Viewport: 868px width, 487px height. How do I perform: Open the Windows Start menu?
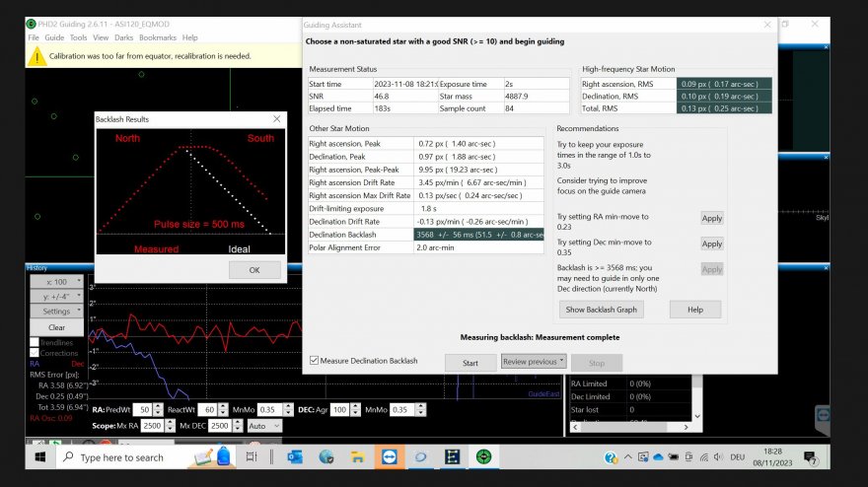click(39, 457)
